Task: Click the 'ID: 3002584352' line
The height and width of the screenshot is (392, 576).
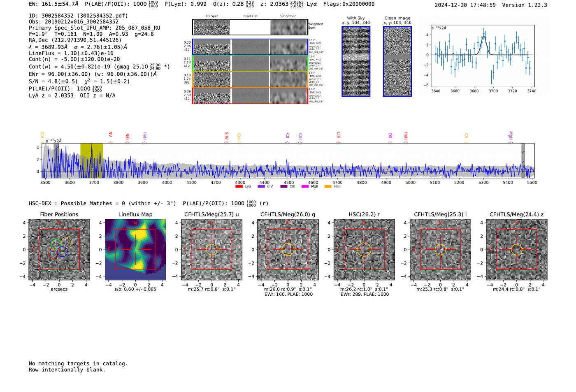Action: click(78, 16)
